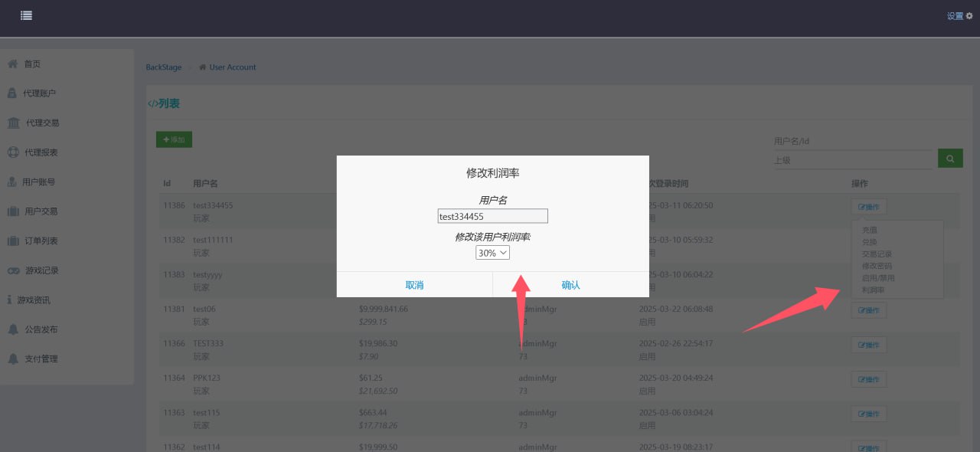Expand 操作 dropdown for user TEST333
The height and width of the screenshot is (452, 980).
click(869, 345)
